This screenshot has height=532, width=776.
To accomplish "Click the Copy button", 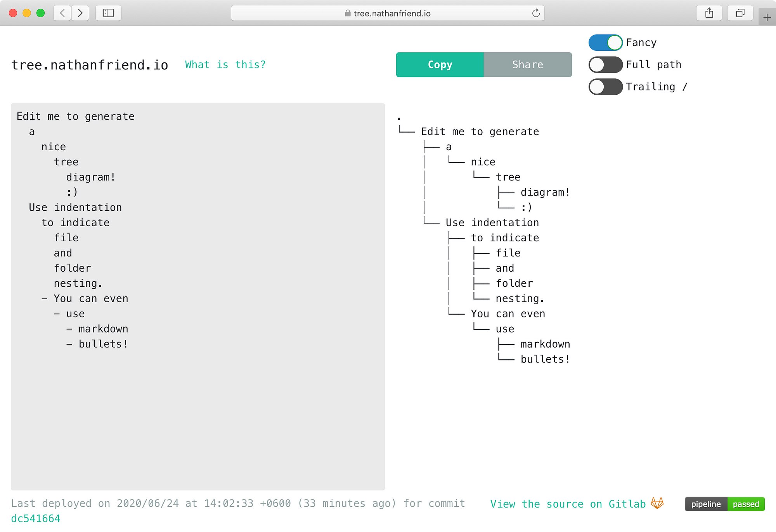I will pyautogui.click(x=440, y=65).
